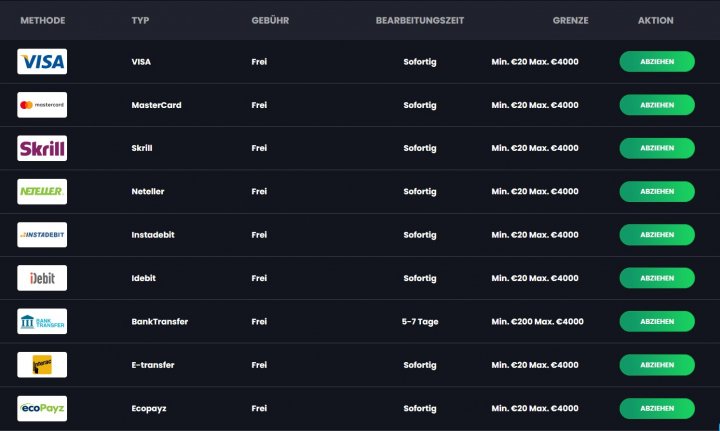The image size is (720, 431).
Task: Click the Methode column header
Action: pyautogui.click(x=42, y=20)
